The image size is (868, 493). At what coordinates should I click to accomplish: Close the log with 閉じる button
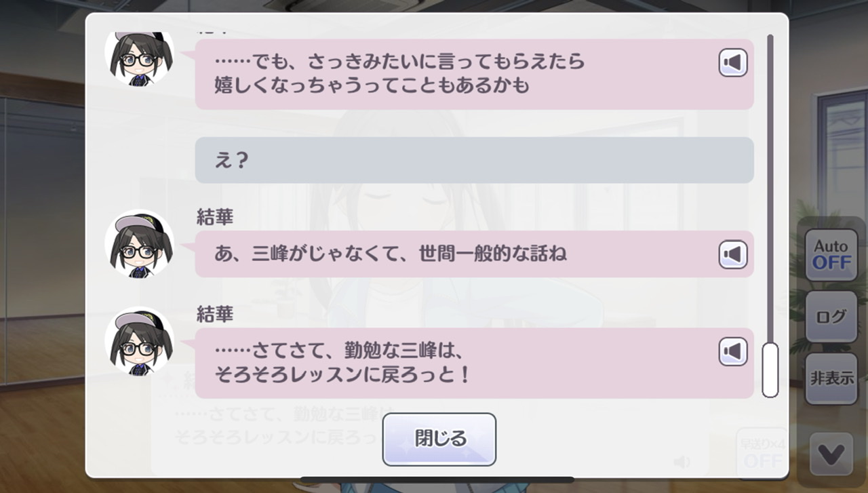pyautogui.click(x=439, y=439)
